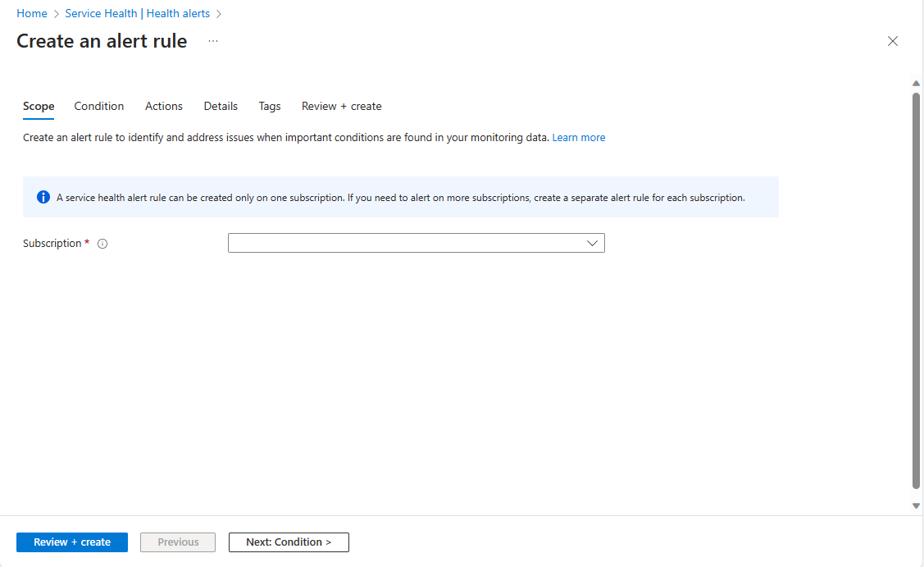
Task: Click the scrollbar down arrow
Action: click(x=916, y=505)
